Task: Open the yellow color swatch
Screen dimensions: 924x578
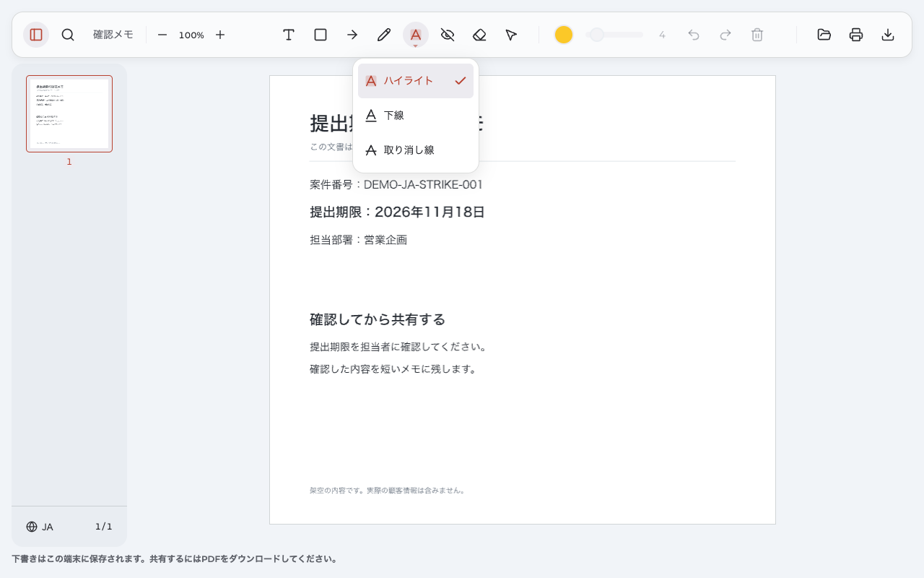Action: point(564,35)
